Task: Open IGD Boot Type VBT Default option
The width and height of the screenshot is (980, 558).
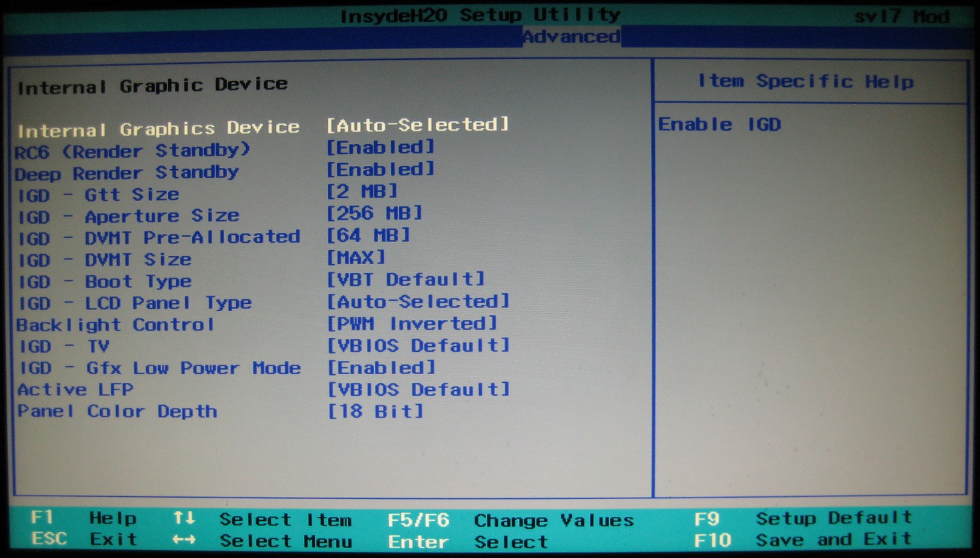Action: [406, 279]
